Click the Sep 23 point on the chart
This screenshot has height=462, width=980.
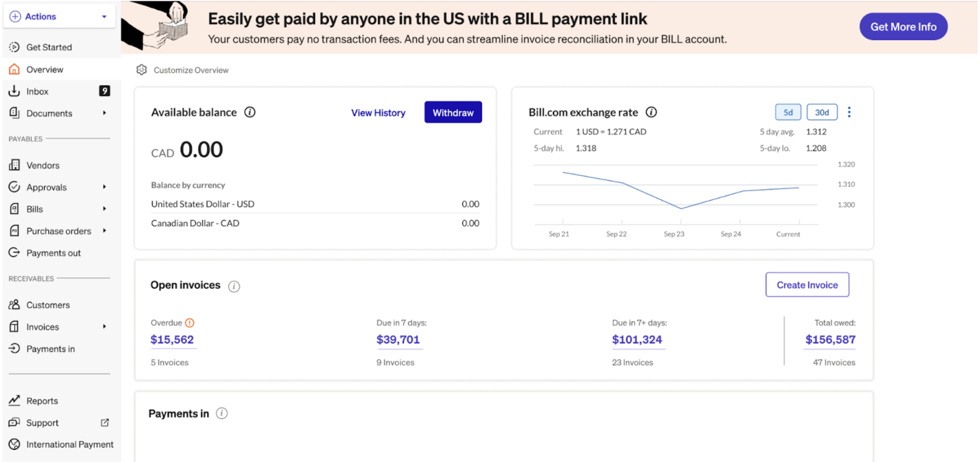681,208
